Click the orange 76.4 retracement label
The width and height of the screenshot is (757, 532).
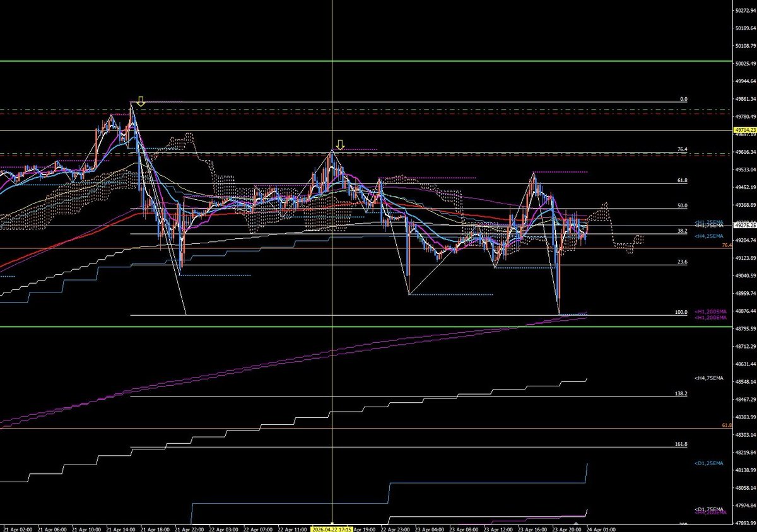[x=727, y=245]
